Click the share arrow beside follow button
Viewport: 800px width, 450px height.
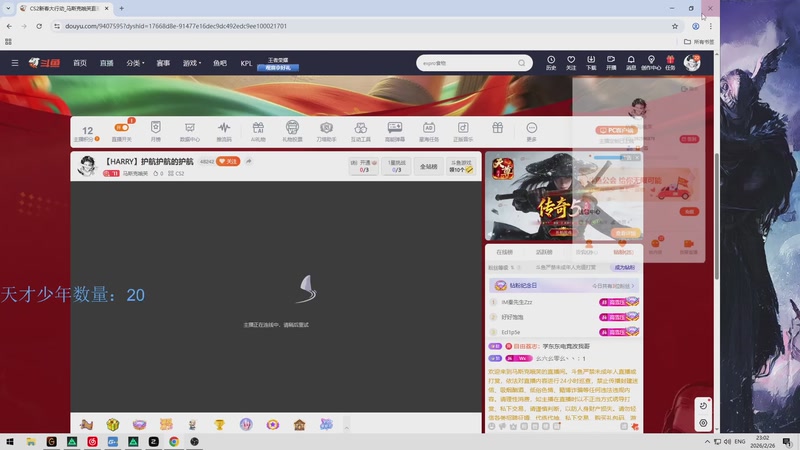(x=248, y=161)
